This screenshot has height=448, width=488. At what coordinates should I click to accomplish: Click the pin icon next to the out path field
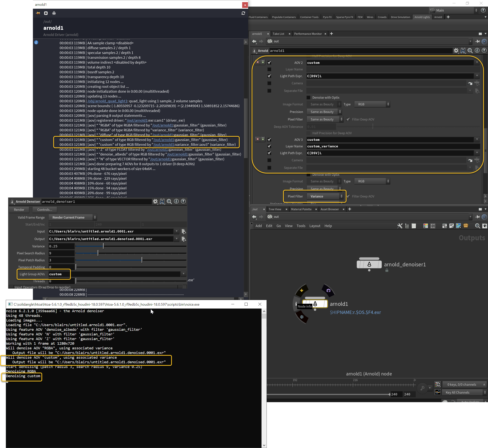click(x=477, y=41)
